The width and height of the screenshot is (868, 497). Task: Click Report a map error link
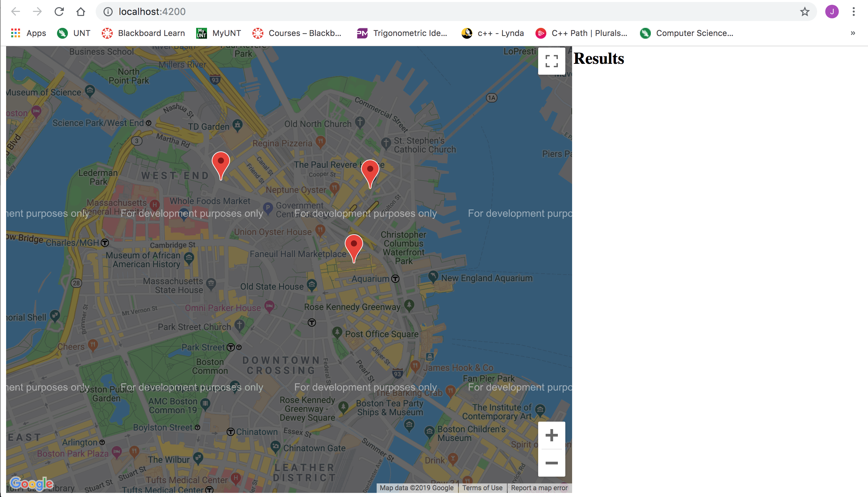pyautogui.click(x=539, y=488)
